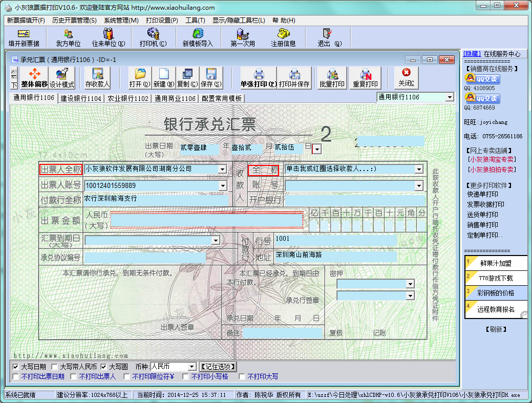Enter 设计模式 design mode

click(62, 78)
